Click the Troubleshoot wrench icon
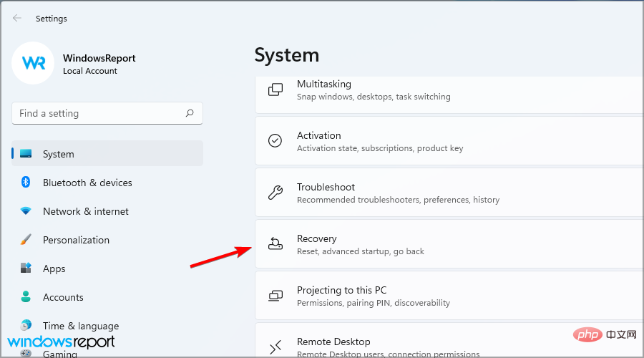 (x=275, y=193)
